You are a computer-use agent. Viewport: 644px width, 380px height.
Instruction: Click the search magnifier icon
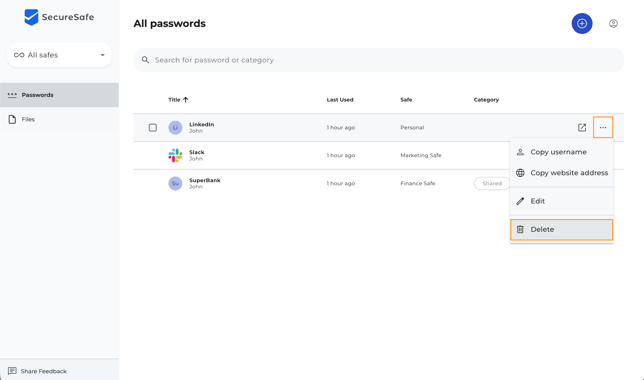[x=145, y=60]
